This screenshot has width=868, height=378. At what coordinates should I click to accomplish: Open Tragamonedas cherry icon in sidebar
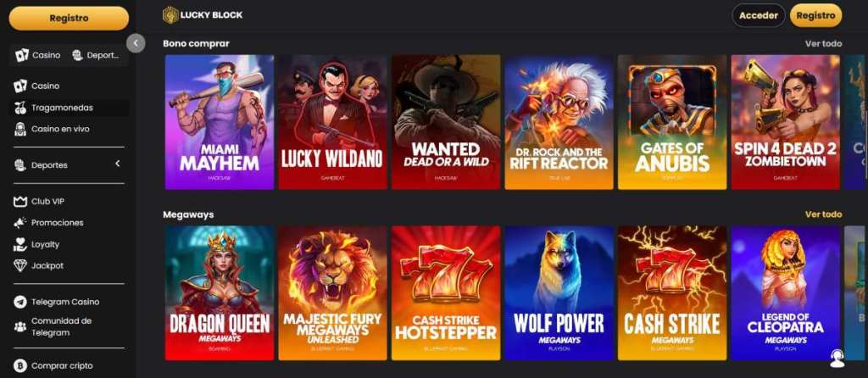20,108
